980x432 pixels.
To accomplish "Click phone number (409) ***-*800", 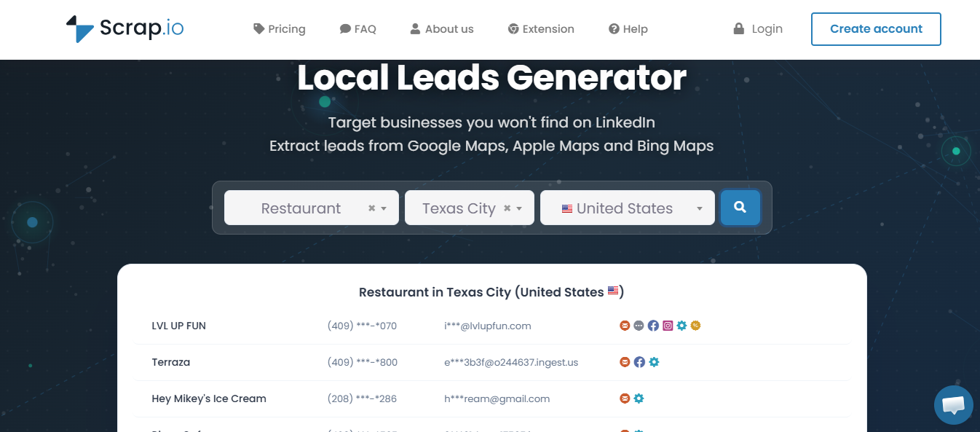I will click(x=363, y=362).
